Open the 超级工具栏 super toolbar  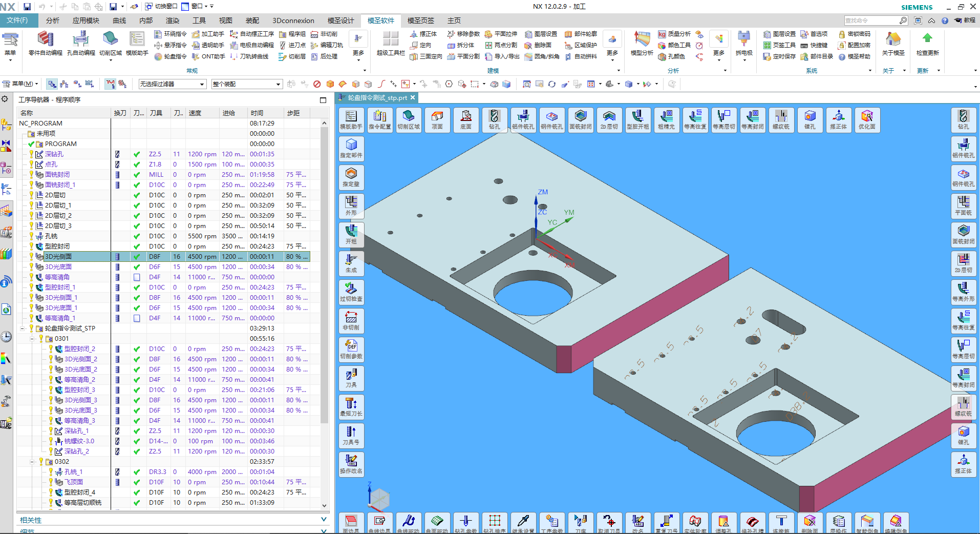[x=391, y=44]
